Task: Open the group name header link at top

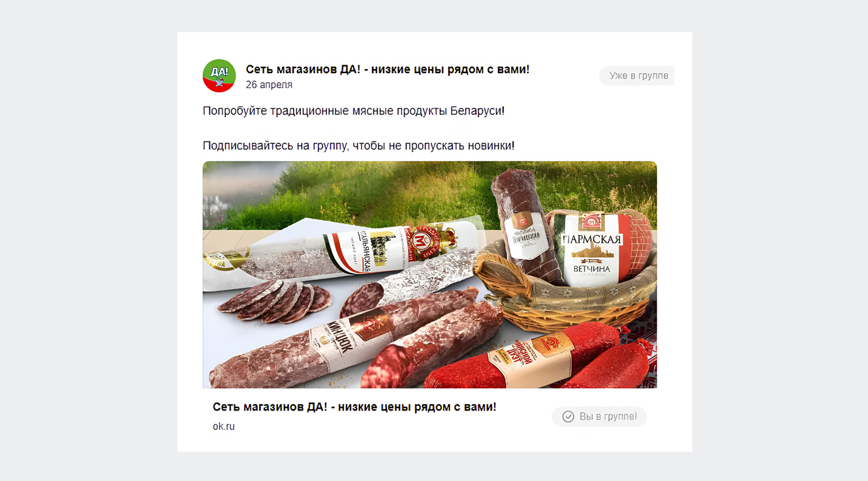Action: [388, 69]
